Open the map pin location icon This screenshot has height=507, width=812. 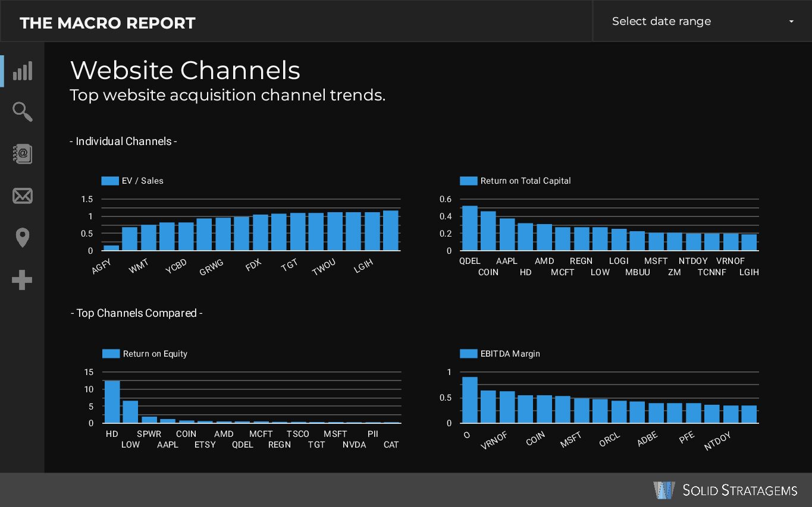coord(23,238)
